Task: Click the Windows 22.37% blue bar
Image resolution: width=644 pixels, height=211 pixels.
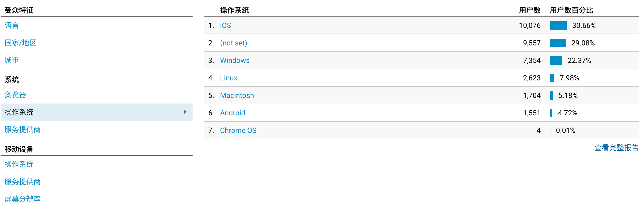Action: pyautogui.click(x=556, y=60)
